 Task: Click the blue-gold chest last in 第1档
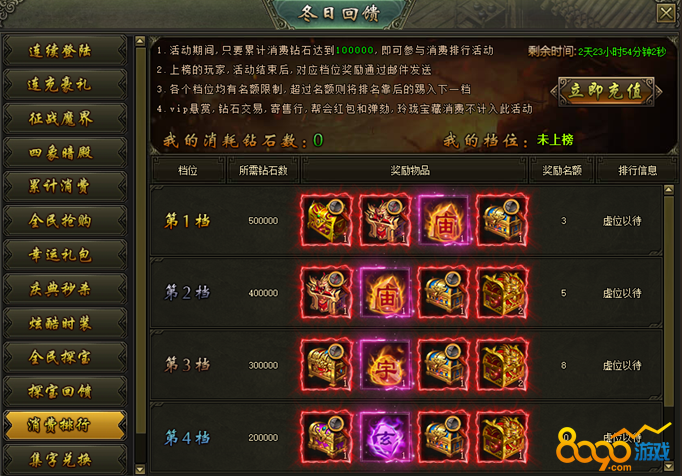coord(502,221)
